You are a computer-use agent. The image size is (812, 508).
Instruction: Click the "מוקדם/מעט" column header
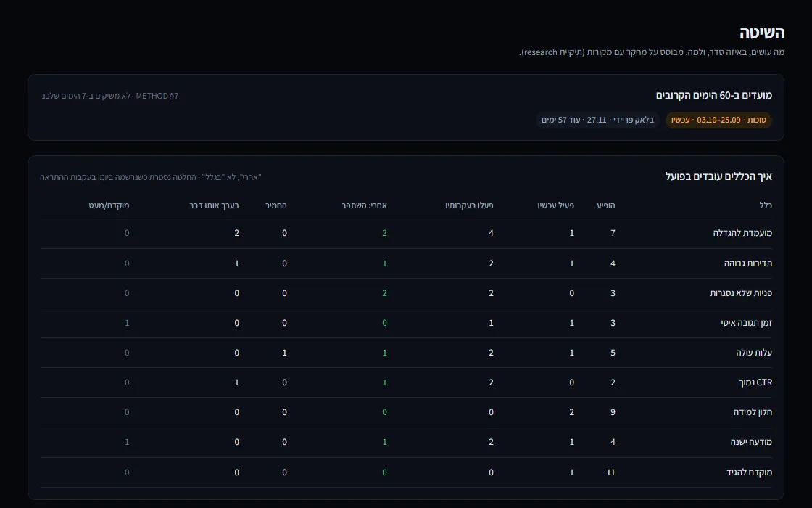click(x=109, y=205)
